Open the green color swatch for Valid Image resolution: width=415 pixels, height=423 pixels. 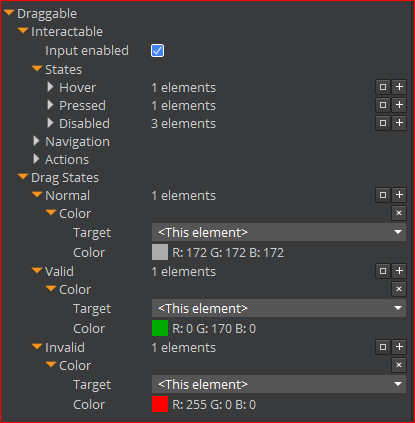point(160,328)
